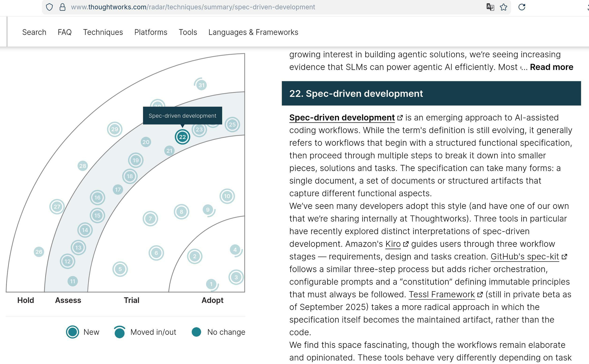Select radar blip 16

[x=98, y=198]
